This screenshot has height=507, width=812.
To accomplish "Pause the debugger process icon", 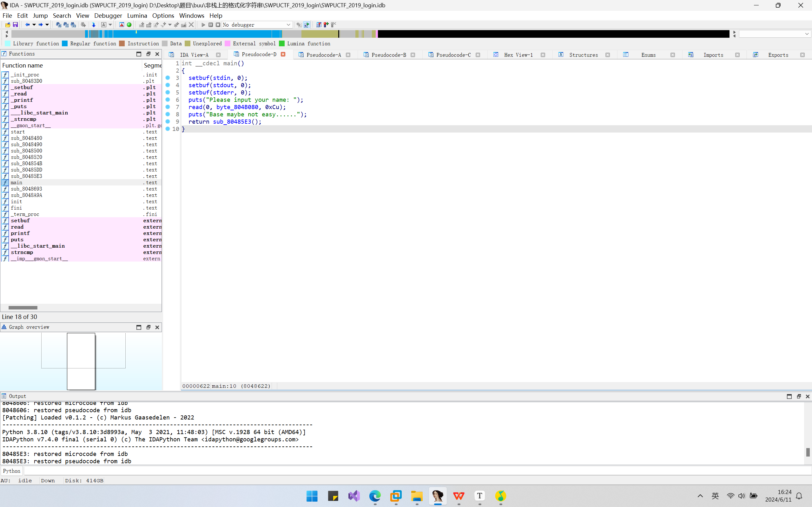I will [x=211, y=25].
